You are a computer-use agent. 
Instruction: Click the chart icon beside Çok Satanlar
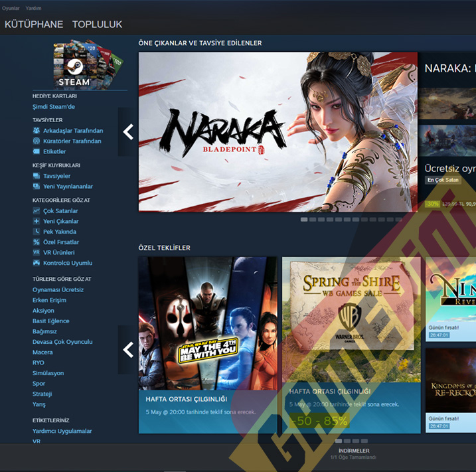click(37, 211)
